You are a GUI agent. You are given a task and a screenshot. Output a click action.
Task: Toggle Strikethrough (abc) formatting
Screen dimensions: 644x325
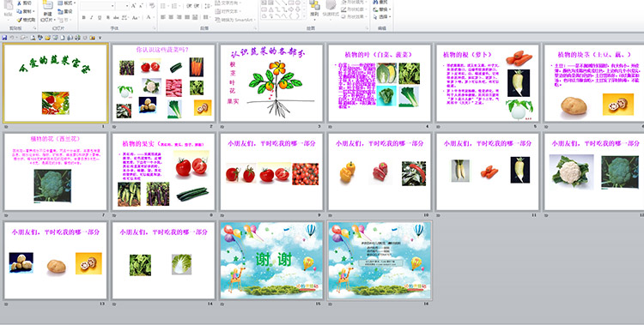(116, 17)
